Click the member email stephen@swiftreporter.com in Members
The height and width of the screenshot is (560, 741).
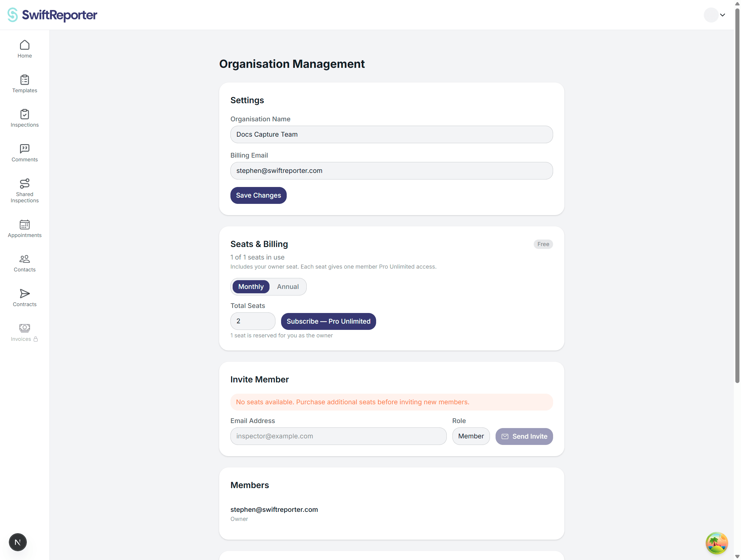coord(274,509)
